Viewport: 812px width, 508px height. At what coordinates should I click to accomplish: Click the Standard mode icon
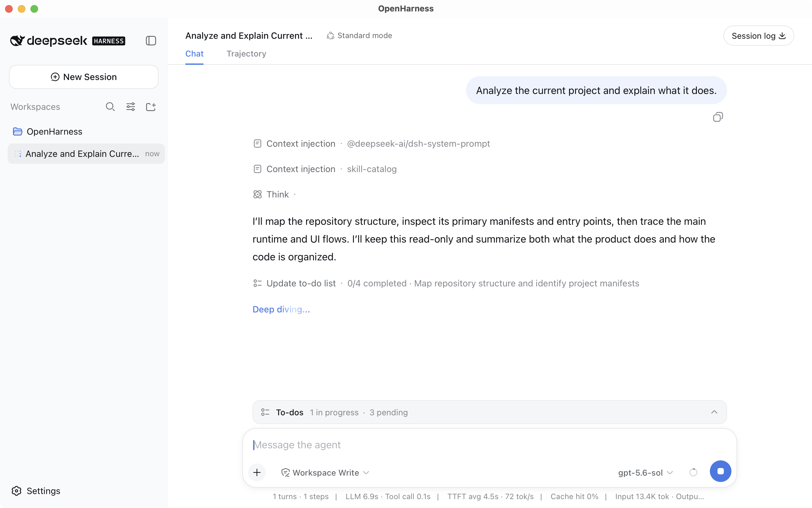pyautogui.click(x=331, y=36)
